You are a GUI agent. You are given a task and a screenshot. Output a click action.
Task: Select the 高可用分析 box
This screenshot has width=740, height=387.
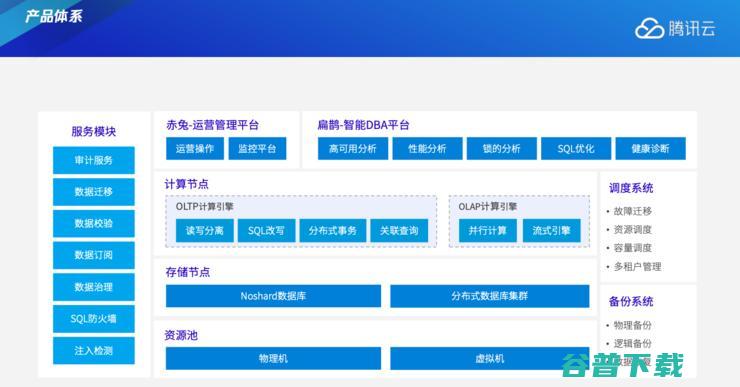tap(353, 149)
